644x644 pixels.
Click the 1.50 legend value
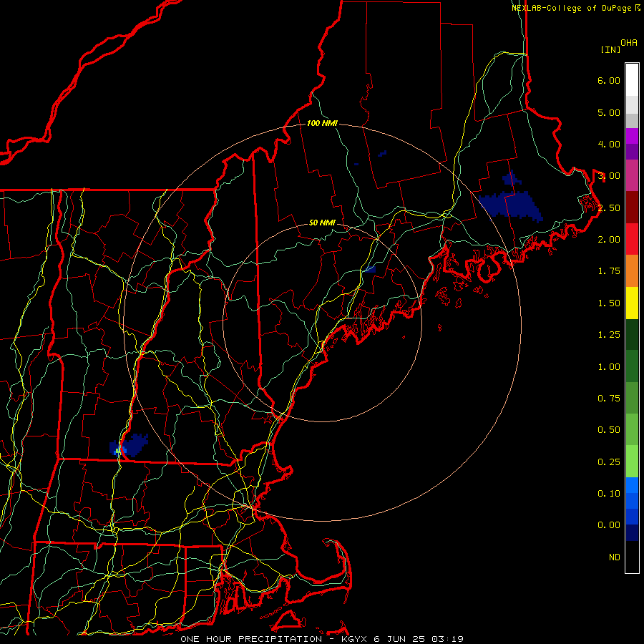(x=609, y=303)
